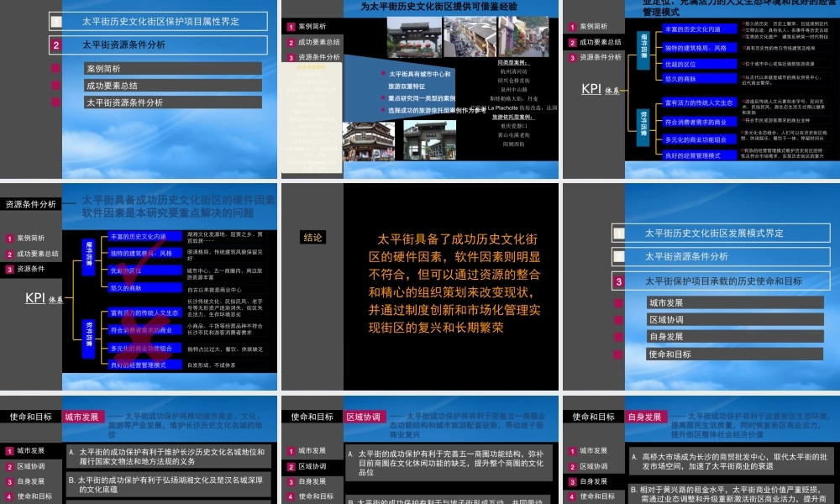Click the red number 2 badge in the first agenda slide
The width and height of the screenshot is (840, 504).
[x=56, y=45]
